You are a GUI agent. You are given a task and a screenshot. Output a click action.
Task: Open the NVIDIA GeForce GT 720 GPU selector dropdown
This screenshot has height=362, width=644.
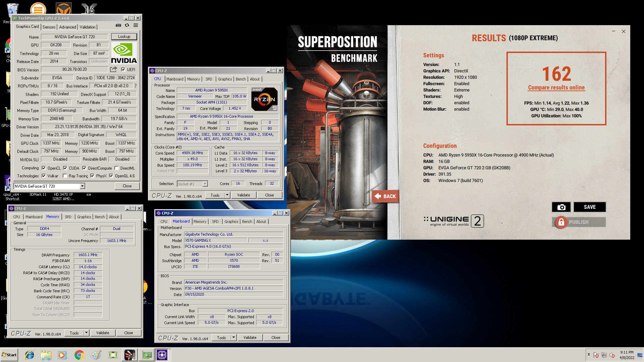click(83, 186)
